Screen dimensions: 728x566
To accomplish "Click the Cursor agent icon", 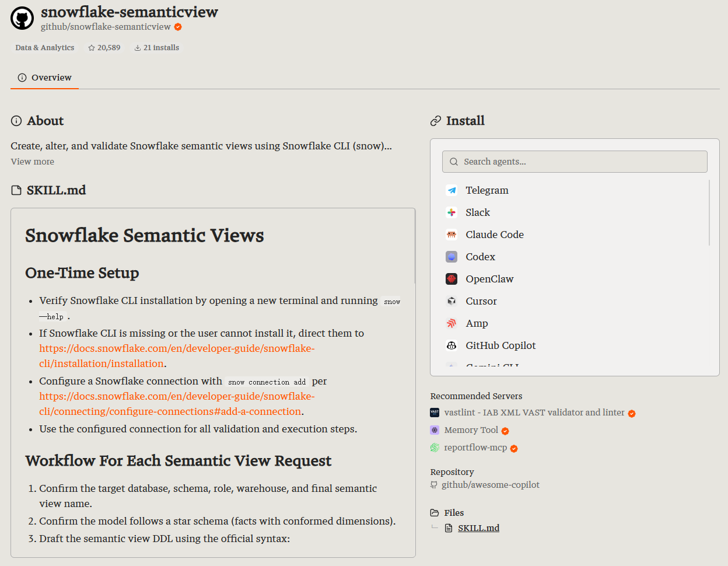I will tap(452, 301).
